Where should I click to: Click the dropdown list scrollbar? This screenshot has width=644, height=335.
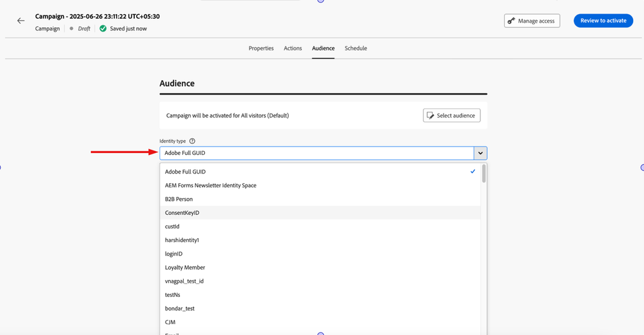484,174
